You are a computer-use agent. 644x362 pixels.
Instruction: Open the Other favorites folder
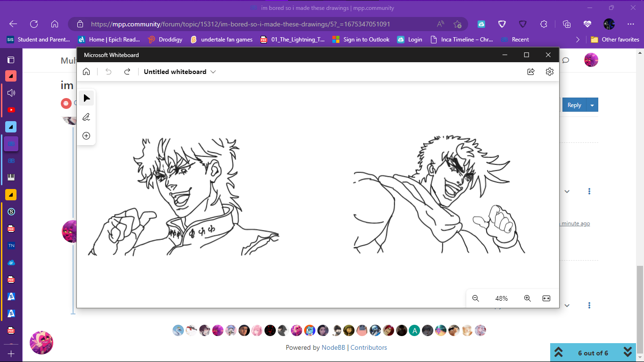(615, 40)
